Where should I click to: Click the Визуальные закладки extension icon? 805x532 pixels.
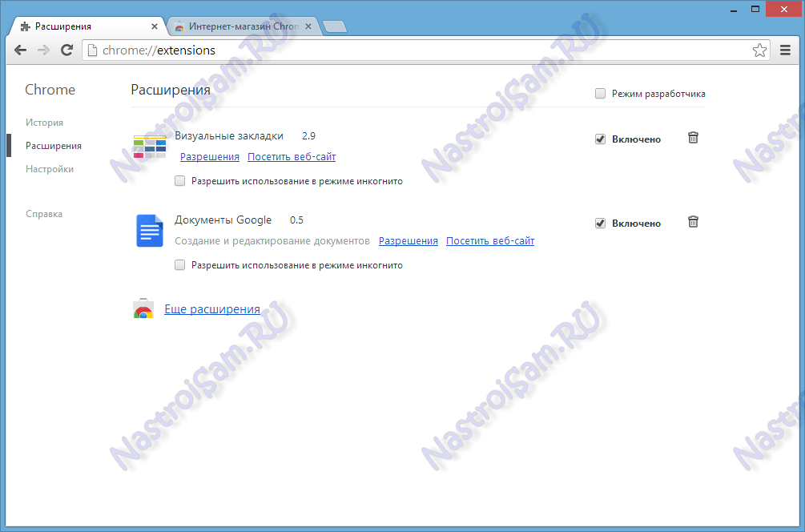coord(149,147)
